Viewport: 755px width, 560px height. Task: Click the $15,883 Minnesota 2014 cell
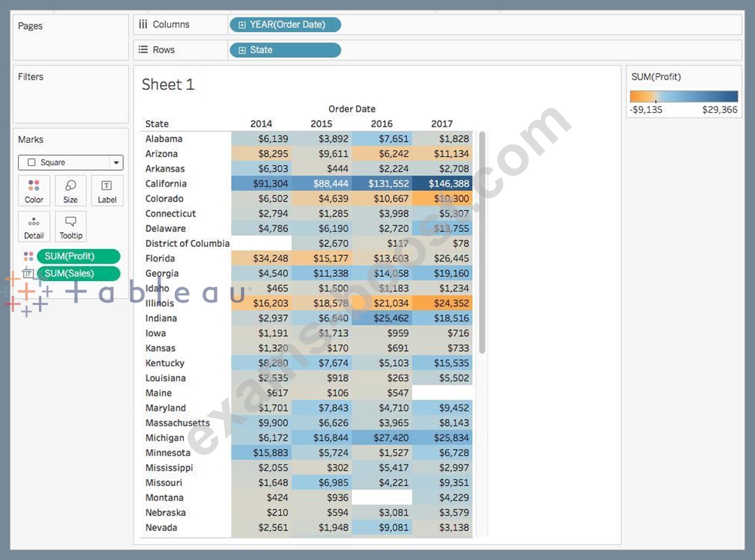(261, 453)
